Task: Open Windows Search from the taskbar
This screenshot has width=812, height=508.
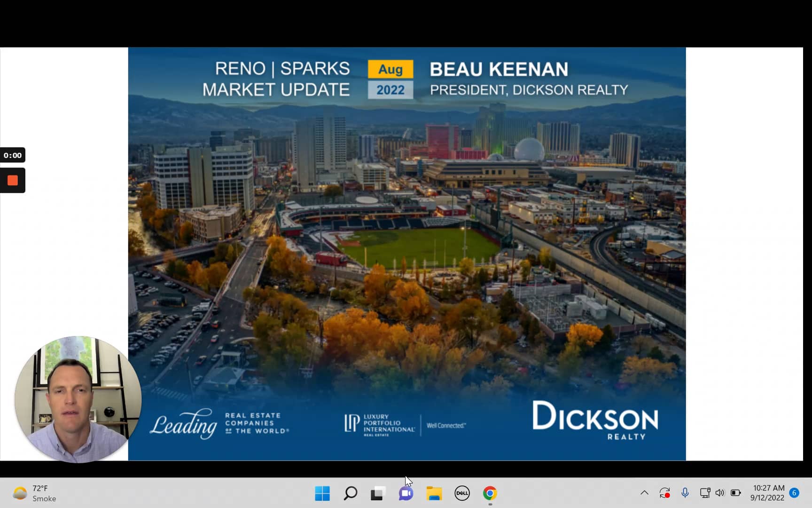Action: click(x=350, y=493)
